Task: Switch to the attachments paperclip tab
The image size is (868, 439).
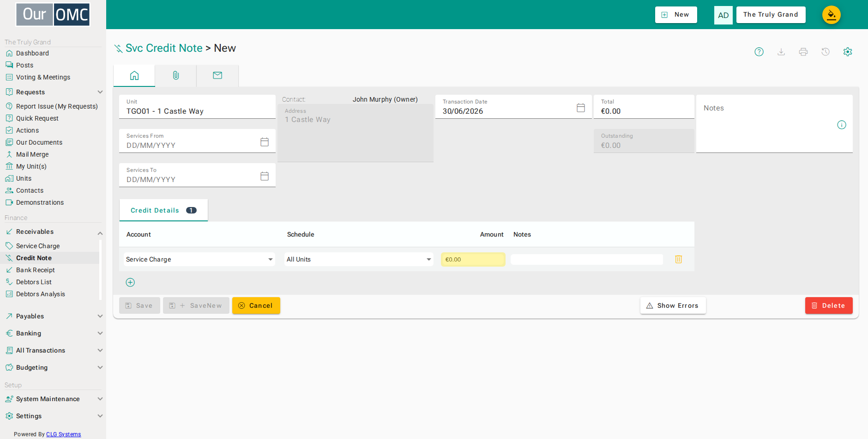Action: coord(176,75)
